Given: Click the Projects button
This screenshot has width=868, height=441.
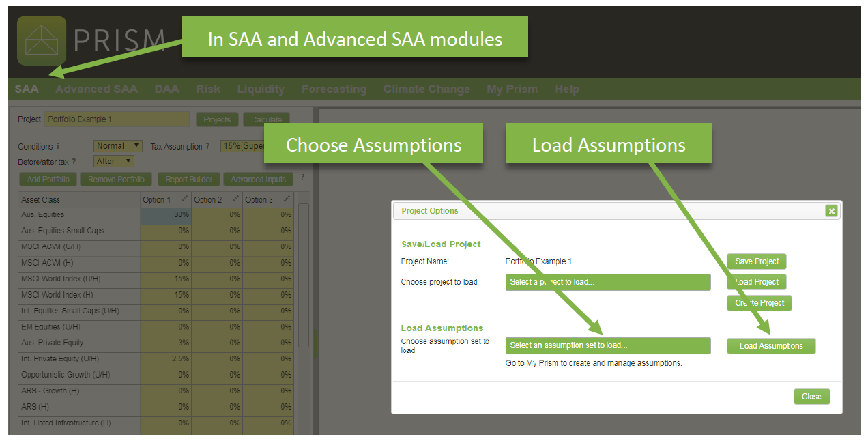Looking at the screenshot, I should (217, 119).
